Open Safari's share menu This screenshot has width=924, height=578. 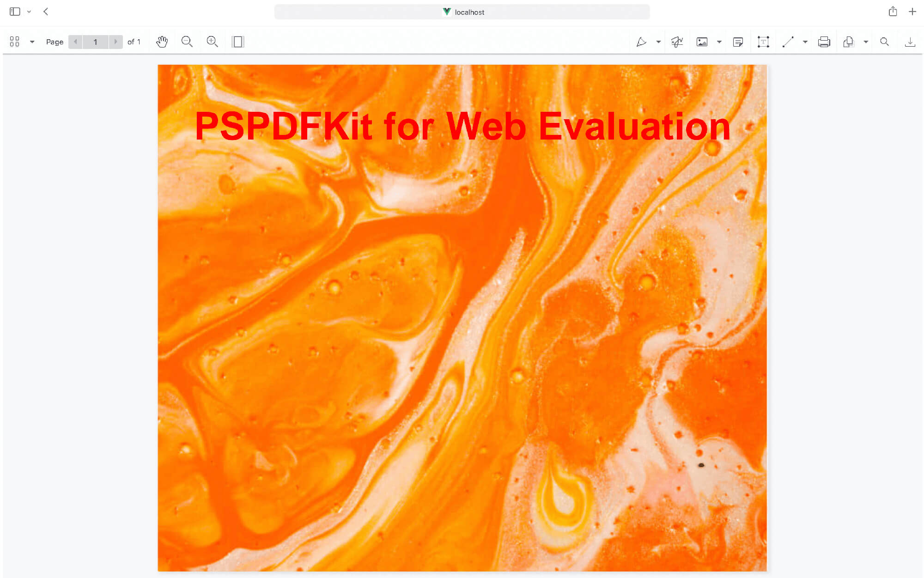tap(893, 12)
